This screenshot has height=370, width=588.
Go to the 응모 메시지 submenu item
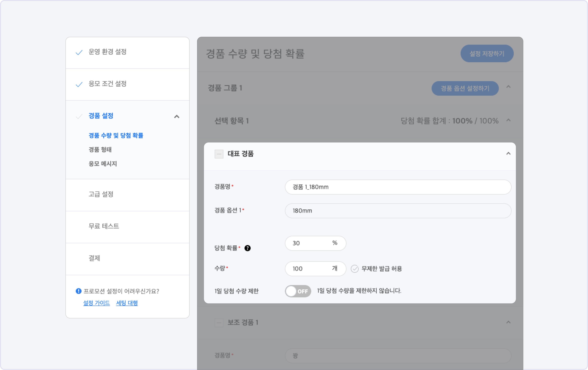103,164
